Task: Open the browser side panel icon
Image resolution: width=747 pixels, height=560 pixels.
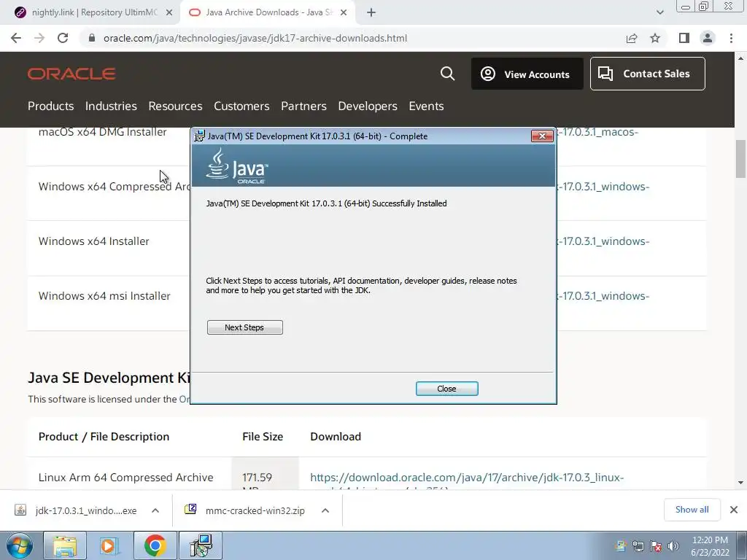Action: pyautogui.click(x=684, y=38)
